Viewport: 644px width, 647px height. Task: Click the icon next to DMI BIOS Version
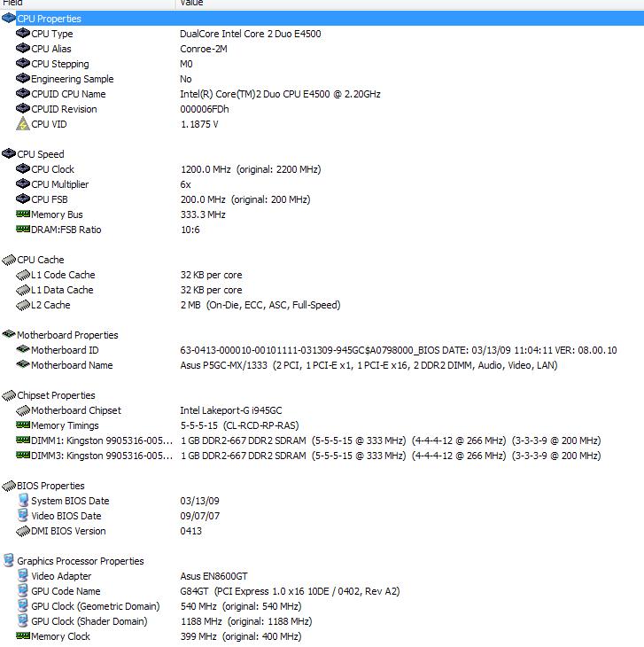pyautogui.click(x=23, y=531)
